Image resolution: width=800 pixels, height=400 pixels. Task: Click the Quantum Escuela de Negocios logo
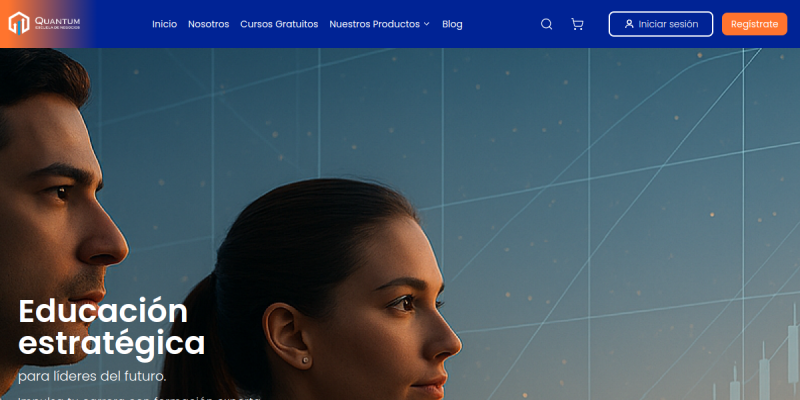[44, 23]
